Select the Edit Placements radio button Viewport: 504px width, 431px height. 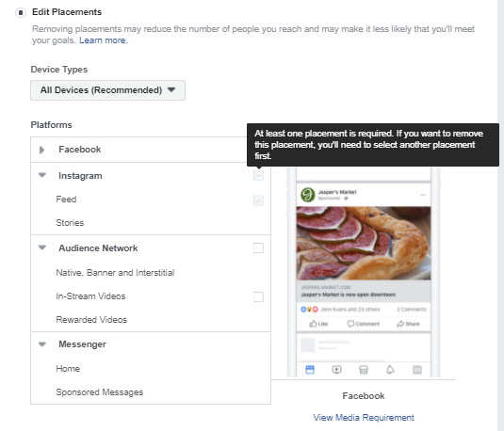21,13
